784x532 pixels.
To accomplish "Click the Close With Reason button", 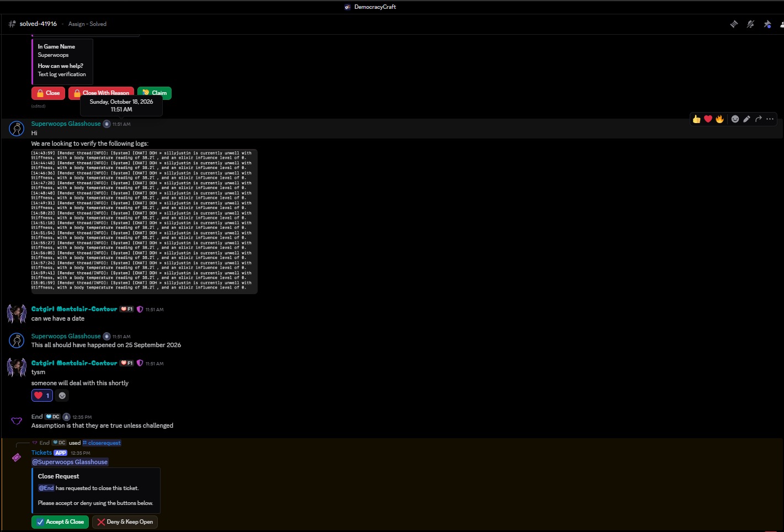I will click(102, 93).
